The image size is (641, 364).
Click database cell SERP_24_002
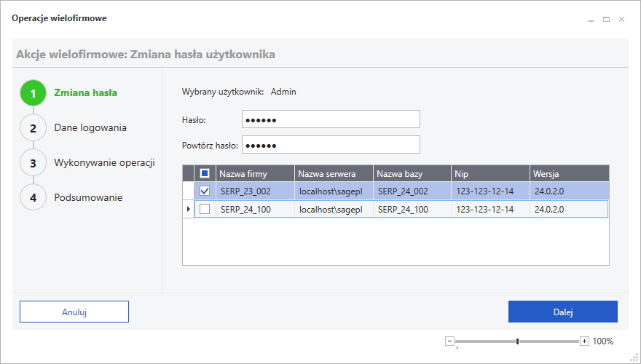click(x=412, y=191)
